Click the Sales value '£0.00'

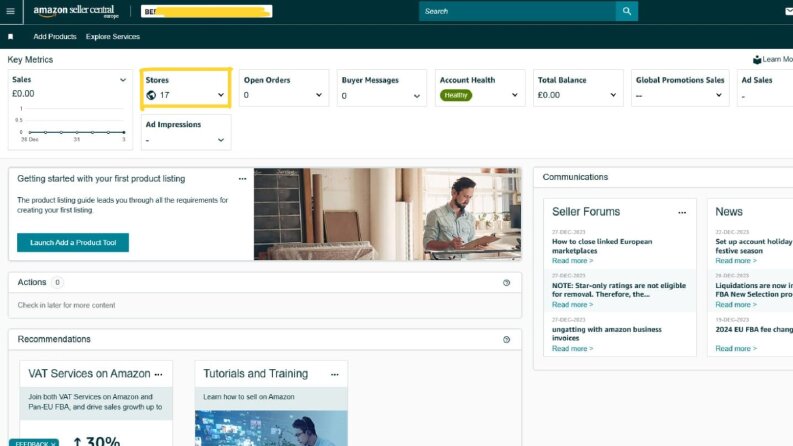tap(23, 94)
